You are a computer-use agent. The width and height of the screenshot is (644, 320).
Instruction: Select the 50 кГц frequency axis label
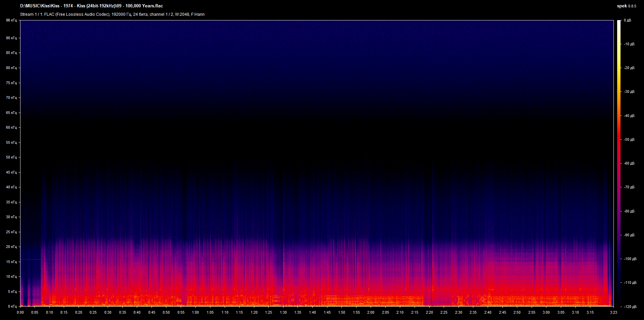click(x=11, y=157)
